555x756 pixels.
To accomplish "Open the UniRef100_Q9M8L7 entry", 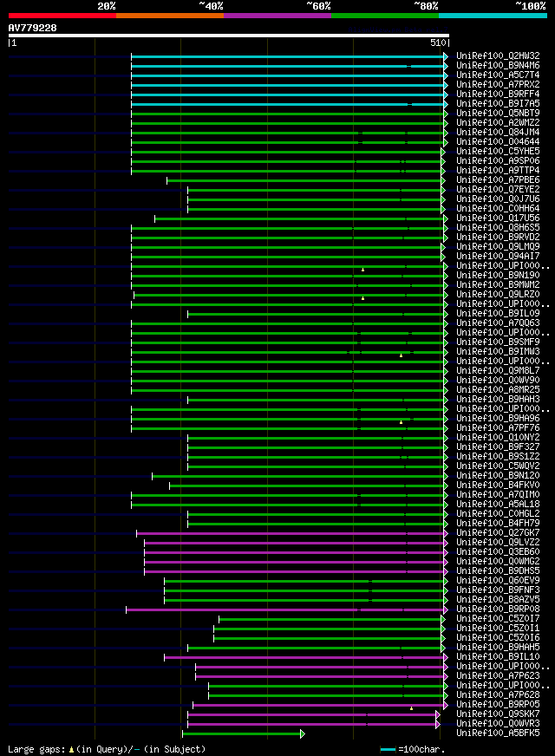I will click(x=498, y=371).
